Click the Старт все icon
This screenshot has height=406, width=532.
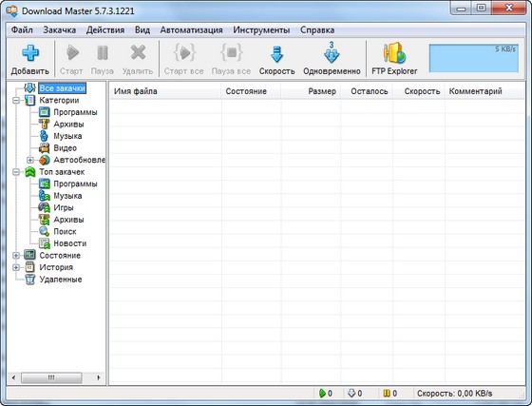pyautogui.click(x=184, y=52)
